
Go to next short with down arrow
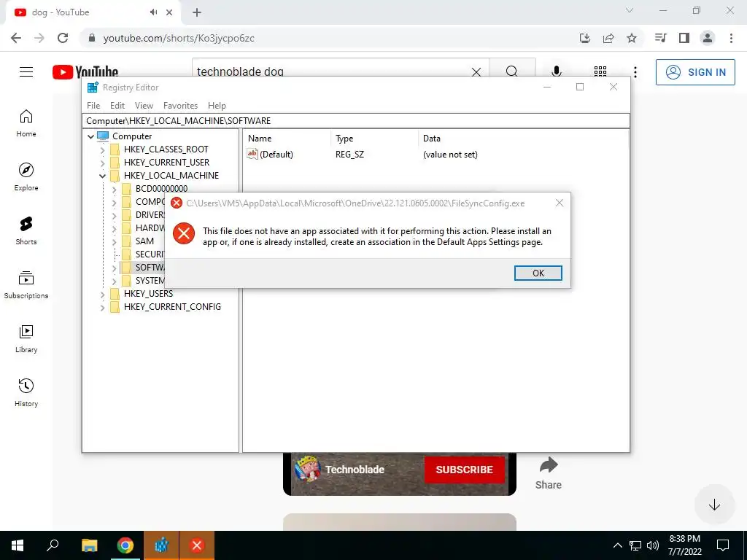(x=714, y=505)
